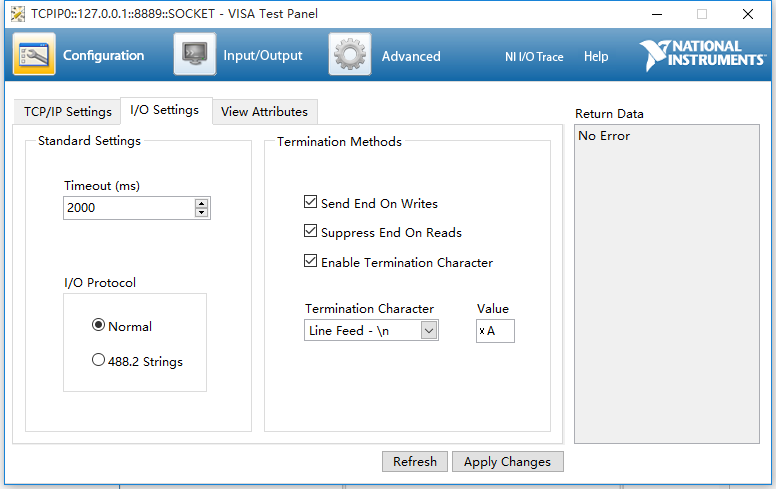This screenshot has width=776, height=489.
Task: Toggle Send End On Writes checkbox
Action: coord(311,202)
